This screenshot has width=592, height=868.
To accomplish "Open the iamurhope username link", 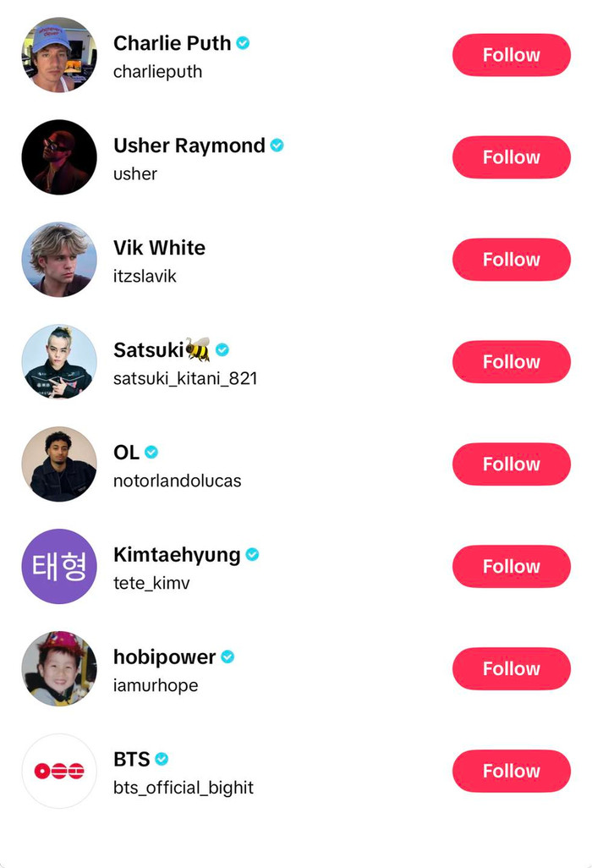I will point(156,685).
